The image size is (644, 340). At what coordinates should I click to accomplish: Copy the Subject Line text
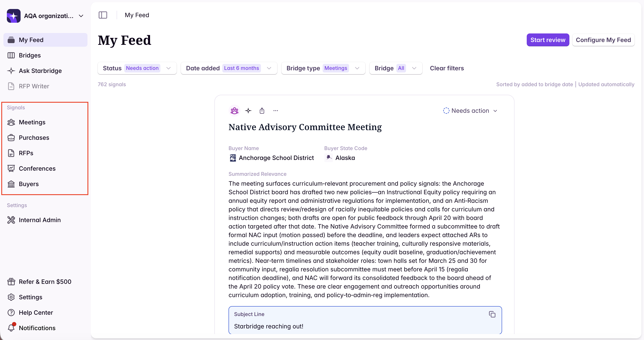point(492,314)
